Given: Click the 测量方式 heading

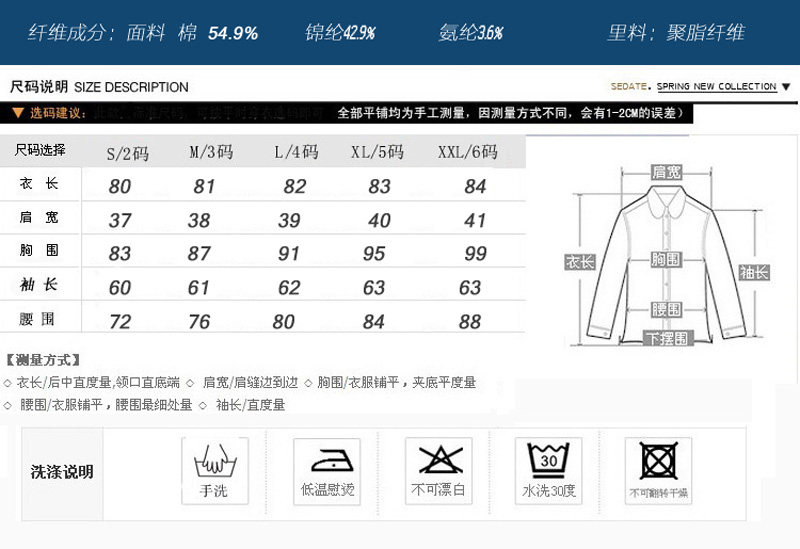Looking at the screenshot, I should (43, 360).
